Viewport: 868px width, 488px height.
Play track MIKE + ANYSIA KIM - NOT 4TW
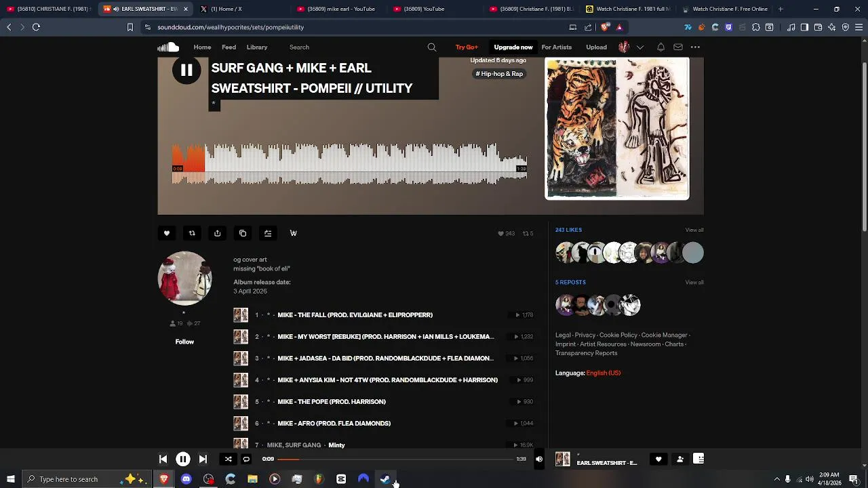(x=387, y=380)
